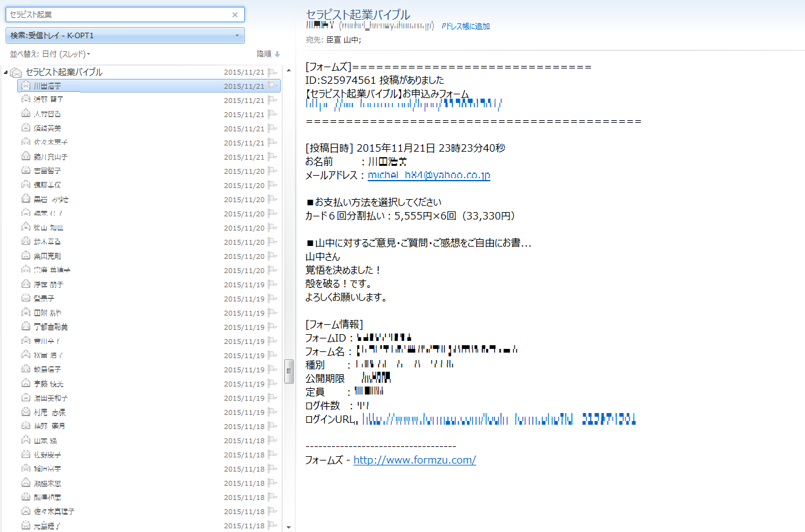Click the アドレス帳に追加 link
This screenshot has height=532, width=805.
coord(465,26)
